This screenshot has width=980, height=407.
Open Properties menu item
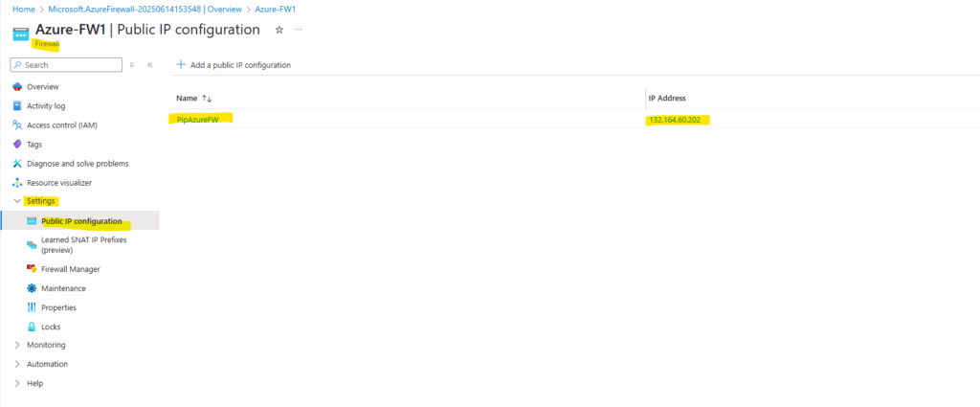click(58, 307)
